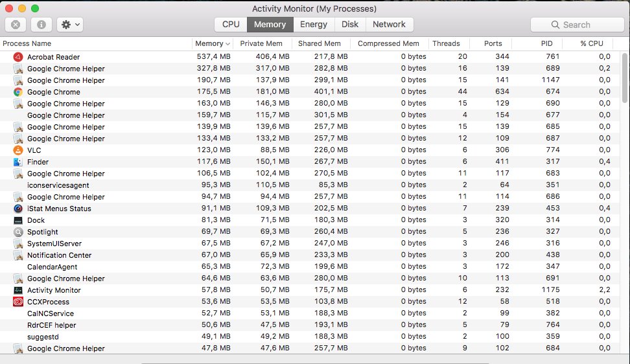Screen dimensions: 630x364
Task: Click the Acrobat Reader icon
Action: [x=18, y=57]
